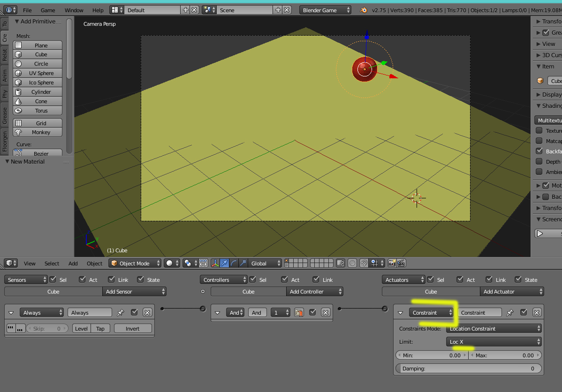Open the File menu
This screenshot has height=392, width=562.
[x=27, y=10]
